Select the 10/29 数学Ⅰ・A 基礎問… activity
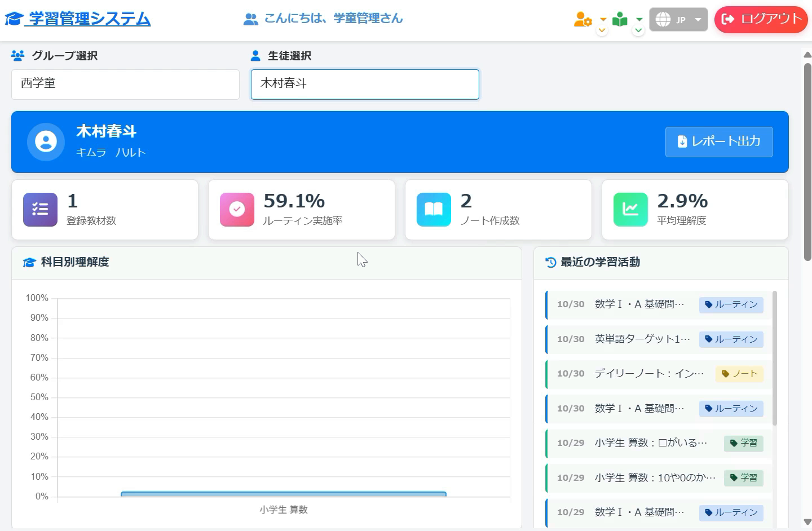The width and height of the screenshot is (812, 531). [658, 512]
